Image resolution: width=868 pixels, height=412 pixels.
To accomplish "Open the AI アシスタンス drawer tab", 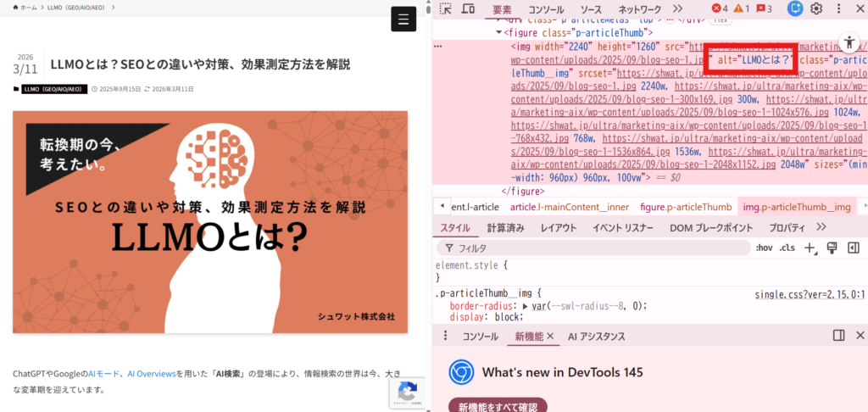I will (x=596, y=337).
